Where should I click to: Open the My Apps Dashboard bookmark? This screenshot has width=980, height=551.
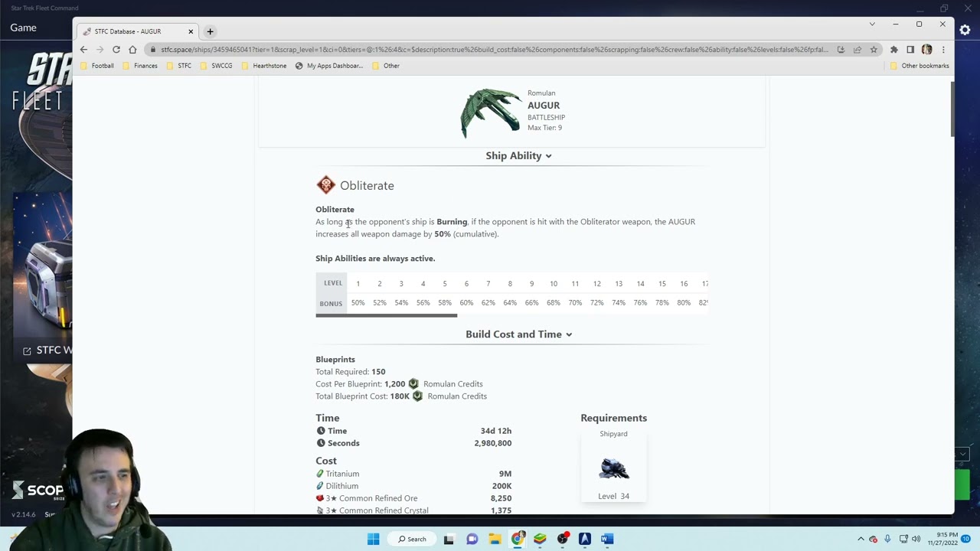[329, 66]
